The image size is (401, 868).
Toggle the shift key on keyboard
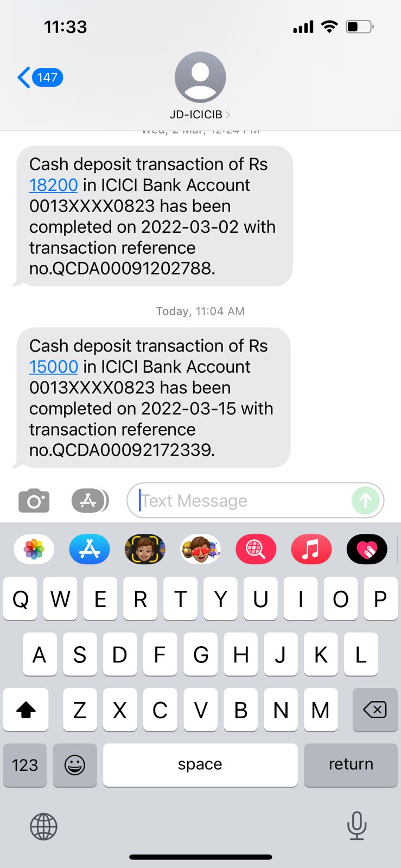point(26,710)
